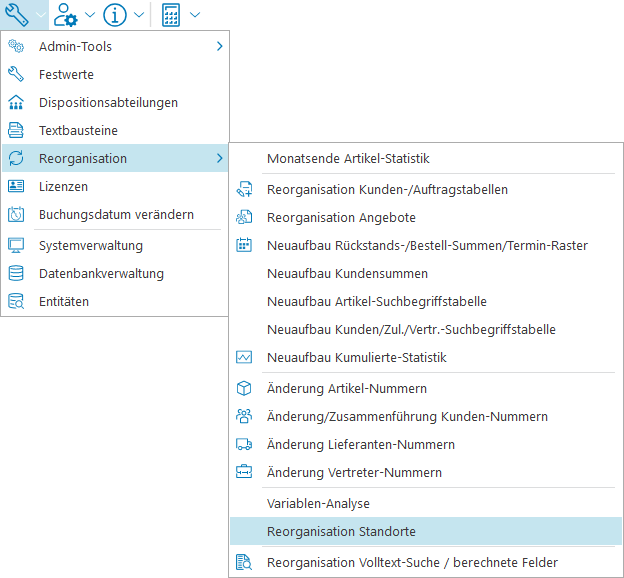Select Änderung Artikel-Nummern
Screen dimensions: 624x578
tap(347, 388)
